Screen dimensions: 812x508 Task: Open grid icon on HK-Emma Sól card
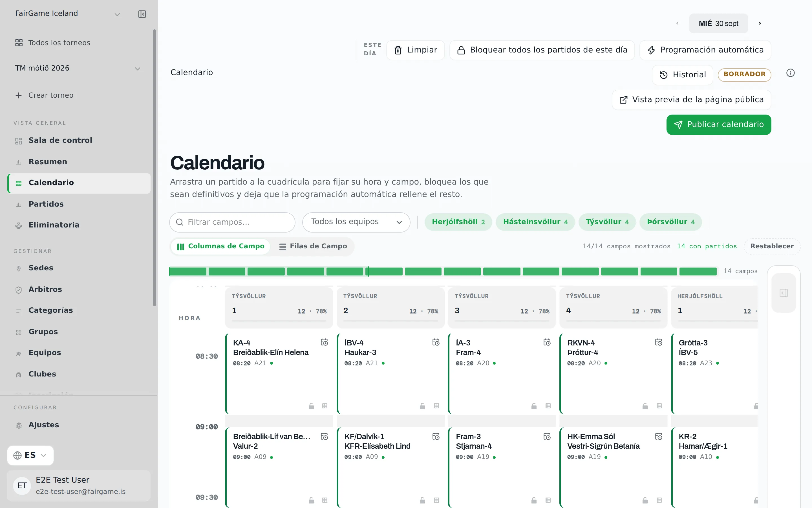659,500
